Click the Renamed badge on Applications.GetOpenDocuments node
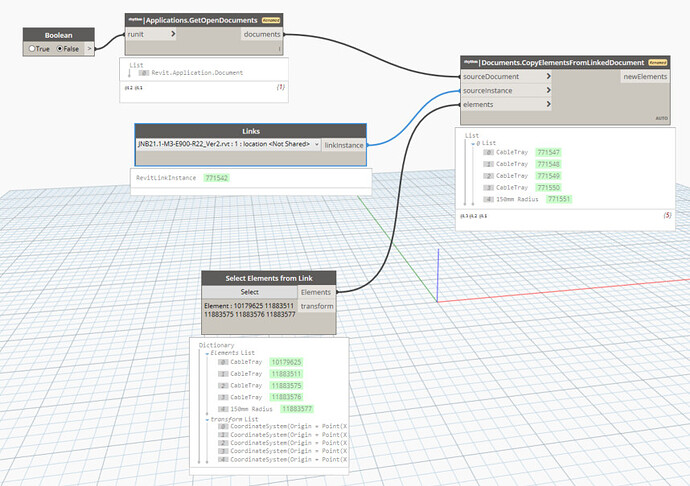The height and width of the screenshot is (486, 690). tap(271, 20)
